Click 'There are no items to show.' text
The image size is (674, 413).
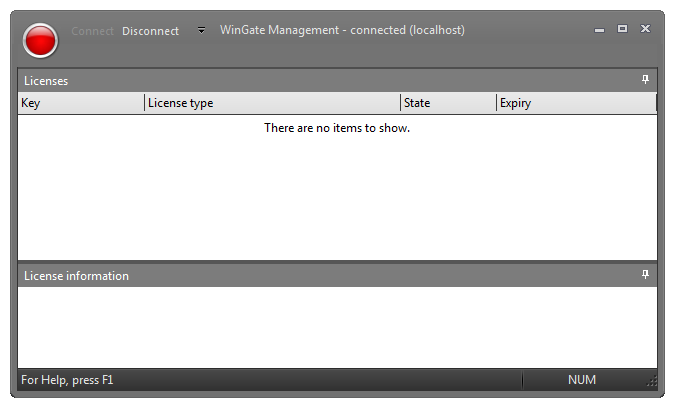[x=337, y=128]
